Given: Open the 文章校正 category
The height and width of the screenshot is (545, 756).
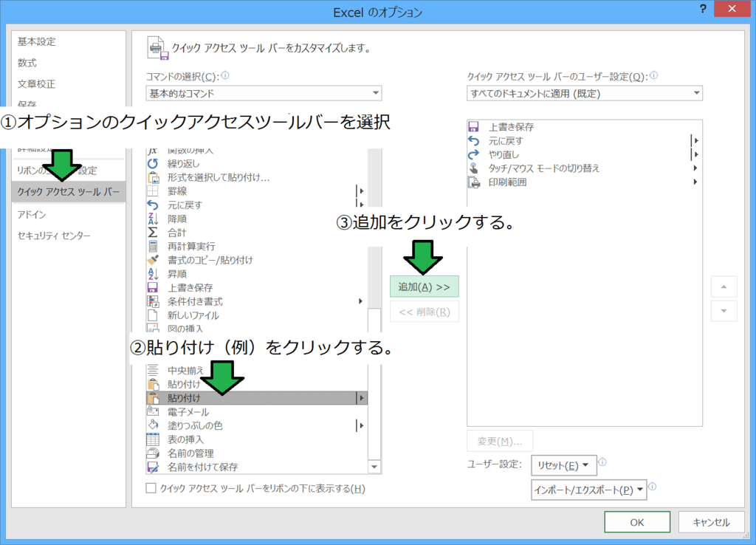Looking at the screenshot, I should coord(37,84).
